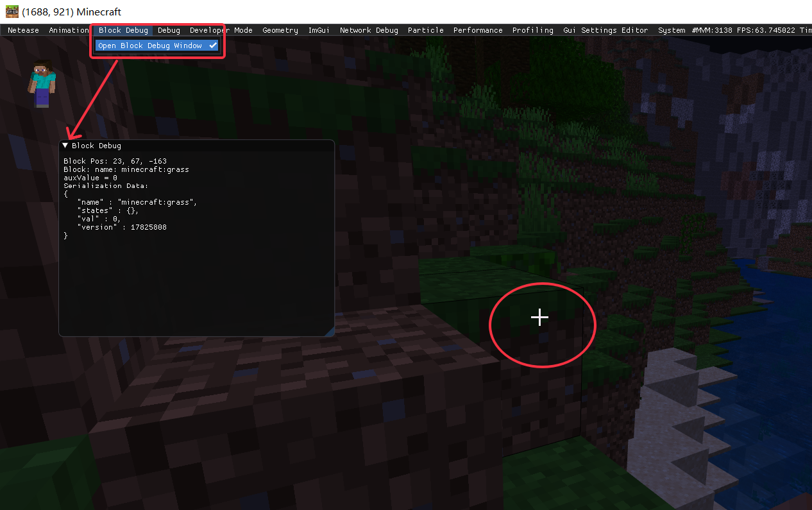Click the Minecraft window title icon
This screenshot has height=510, width=812.
click(11, 12)
